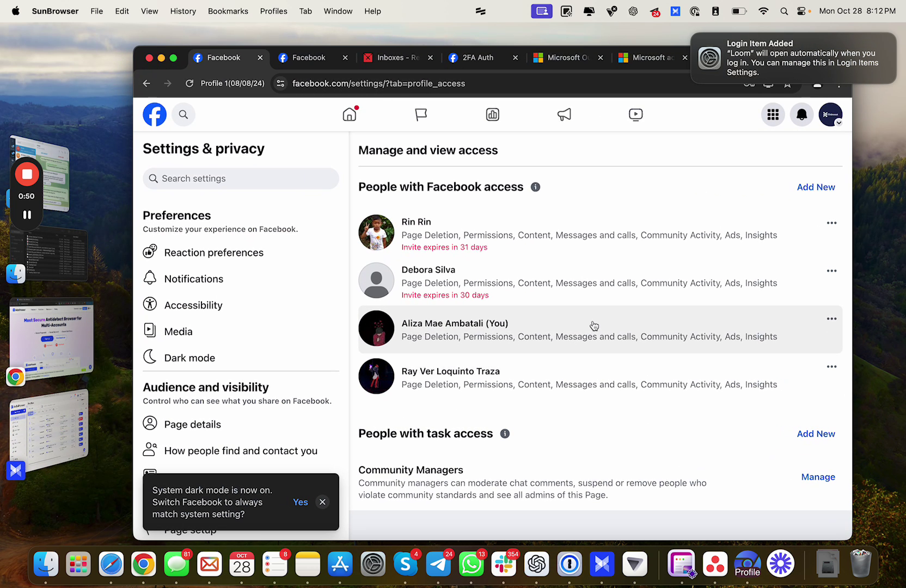Open the Ad Center megaphone icon

pos(564,114)
